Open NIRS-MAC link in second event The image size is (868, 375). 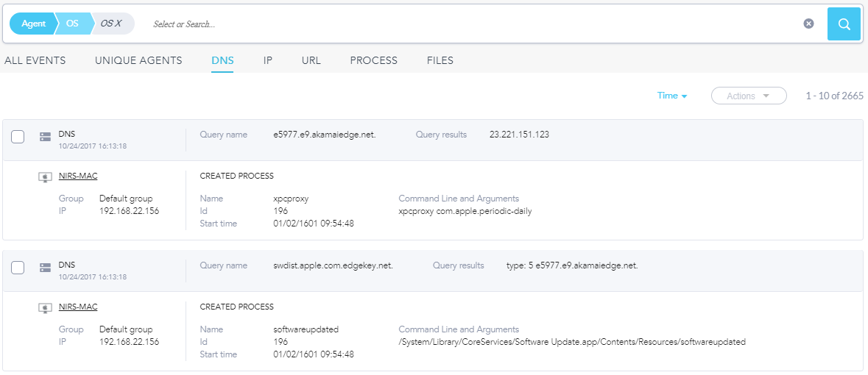pos(78,307)
